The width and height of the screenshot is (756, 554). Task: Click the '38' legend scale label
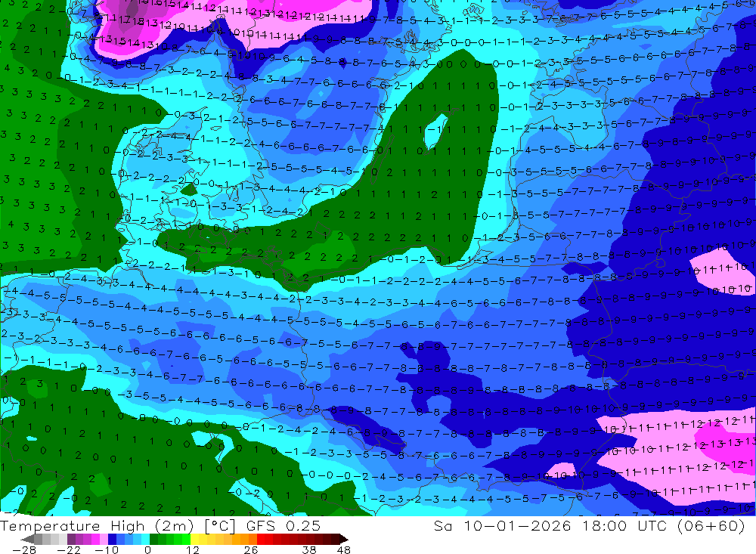(x=308, y=549)
